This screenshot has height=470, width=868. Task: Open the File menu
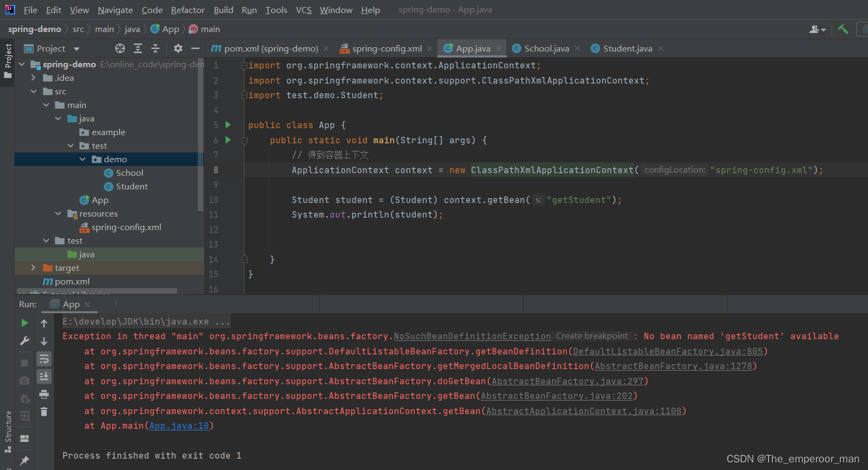30,10
